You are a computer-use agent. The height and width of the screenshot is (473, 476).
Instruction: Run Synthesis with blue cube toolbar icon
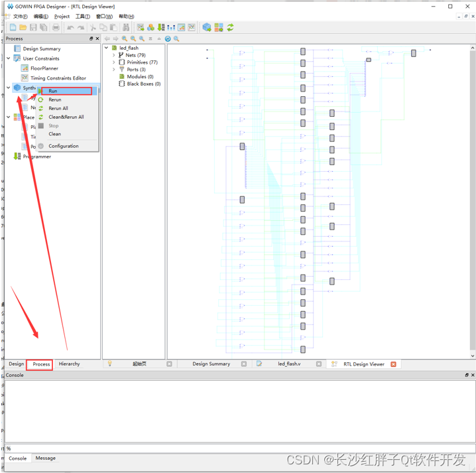click(207, 27)
